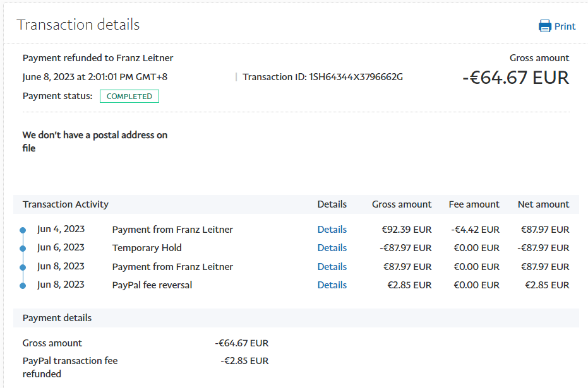Click the Transaction Activity header
Screen dimensions: 588x388
click(x=66, y=204)
